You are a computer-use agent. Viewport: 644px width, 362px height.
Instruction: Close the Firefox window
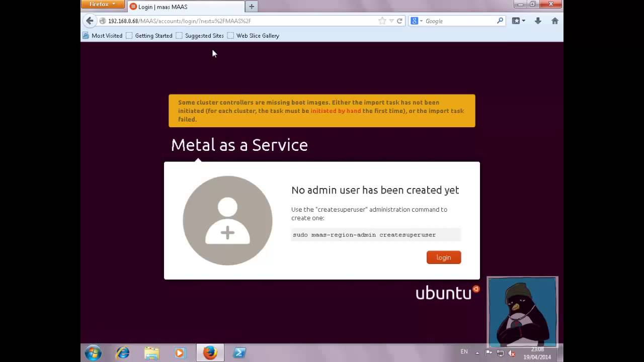click(551, 5)
